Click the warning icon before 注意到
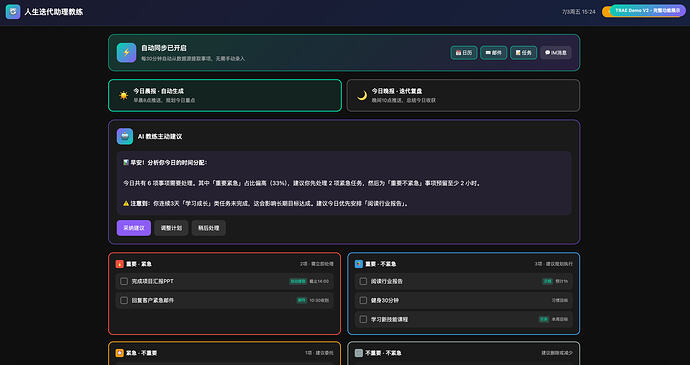This screenshot has width=690, height=365. 126,203
